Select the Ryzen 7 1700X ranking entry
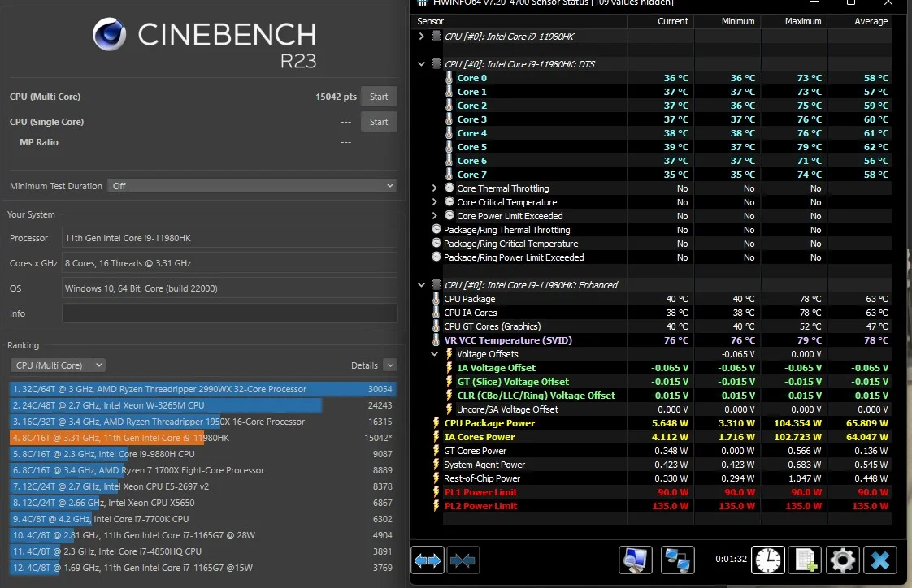The image size is (912, 588). click(203, 470)
